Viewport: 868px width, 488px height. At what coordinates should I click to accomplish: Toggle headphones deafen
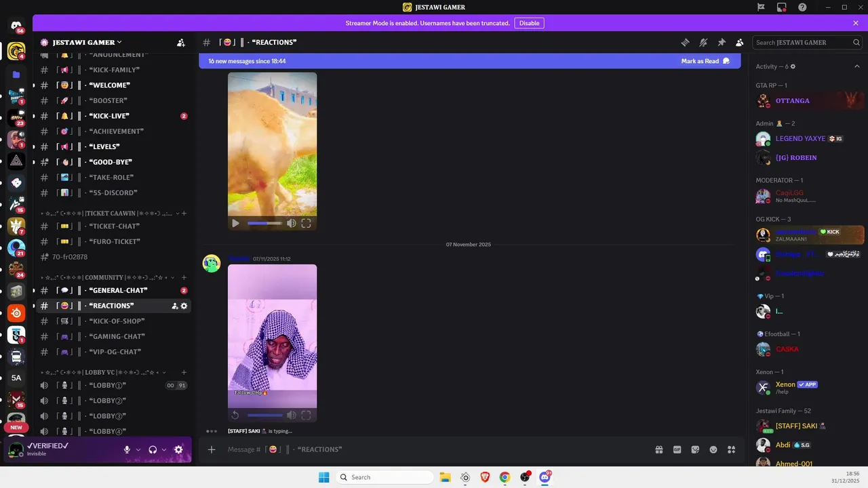pyautogui.click(x=153, y=449)
